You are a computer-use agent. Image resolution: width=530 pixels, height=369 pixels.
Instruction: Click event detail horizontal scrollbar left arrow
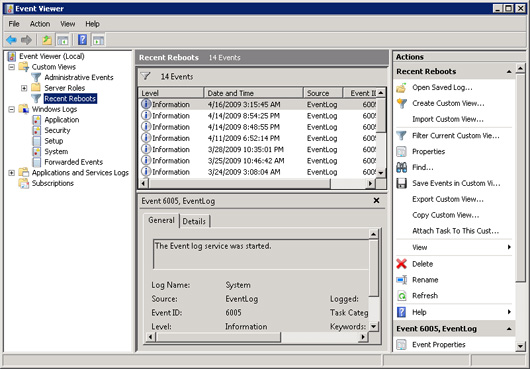[150, 337]
